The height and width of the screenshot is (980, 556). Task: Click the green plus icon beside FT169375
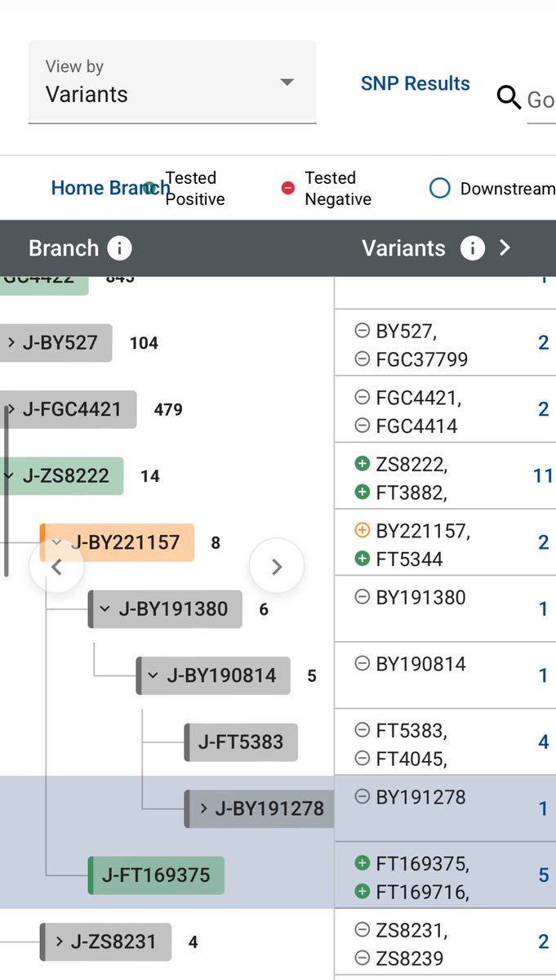362,863
